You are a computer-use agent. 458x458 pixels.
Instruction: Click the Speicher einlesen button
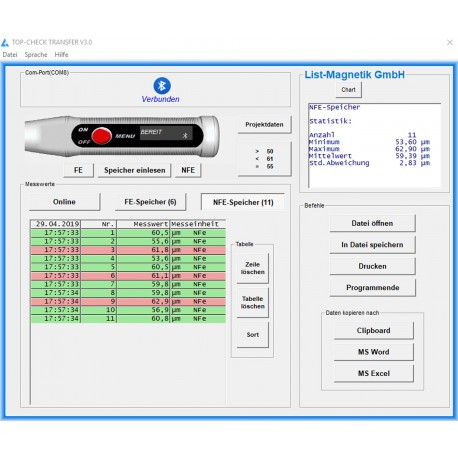tap(135, 170)
